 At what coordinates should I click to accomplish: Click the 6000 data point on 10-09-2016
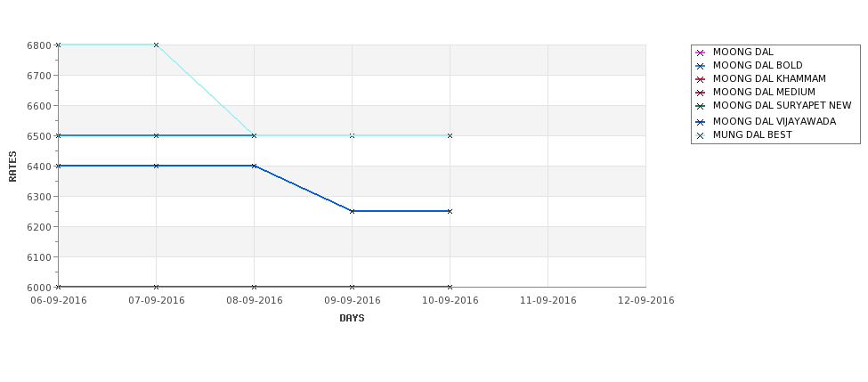[450, 287]
